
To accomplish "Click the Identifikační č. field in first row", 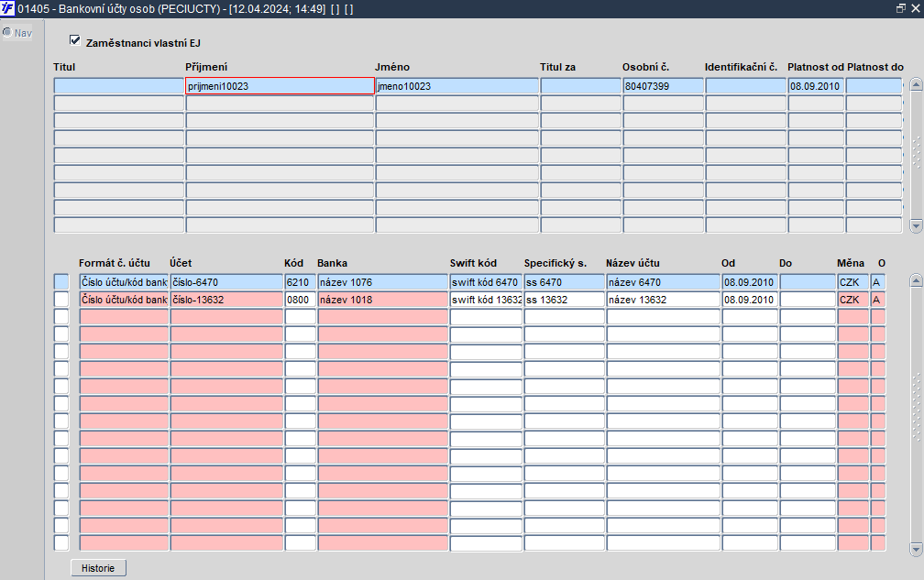I will point(746,86).
